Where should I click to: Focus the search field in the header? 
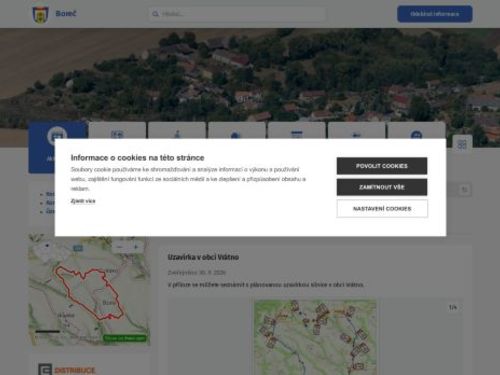237,14
